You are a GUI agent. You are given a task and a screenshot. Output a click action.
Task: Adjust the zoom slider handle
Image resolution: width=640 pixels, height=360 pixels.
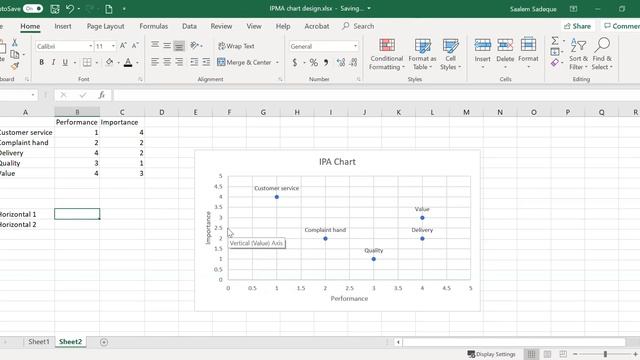[x=605, y=354]
